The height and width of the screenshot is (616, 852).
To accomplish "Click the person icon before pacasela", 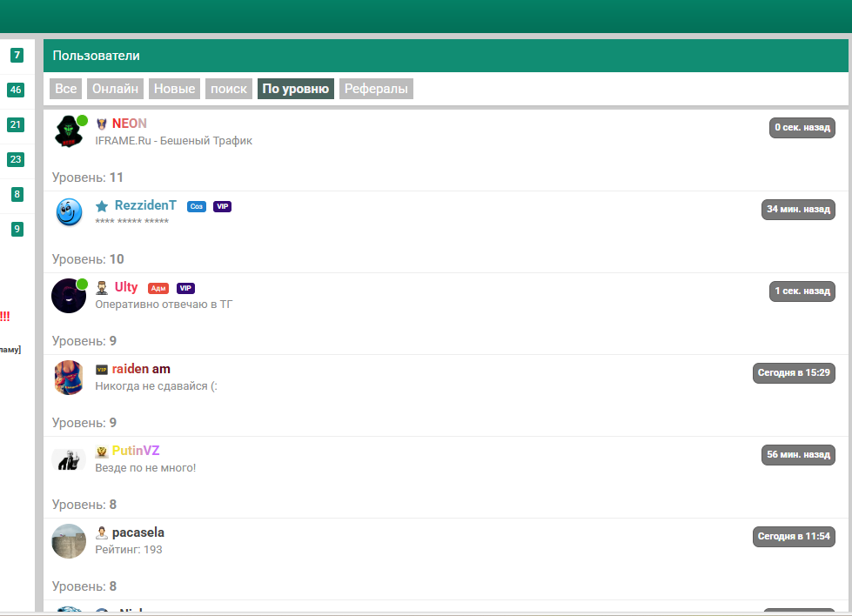I will tap(102, 533).
